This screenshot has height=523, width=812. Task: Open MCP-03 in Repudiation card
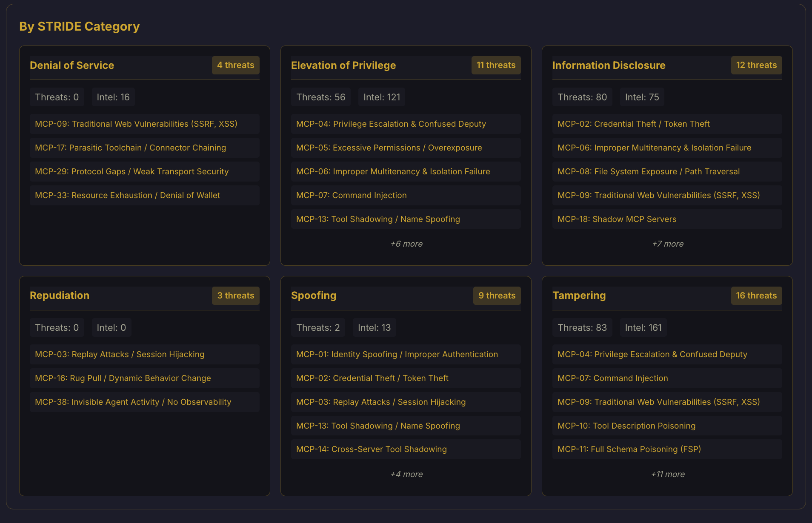point(145,354)
